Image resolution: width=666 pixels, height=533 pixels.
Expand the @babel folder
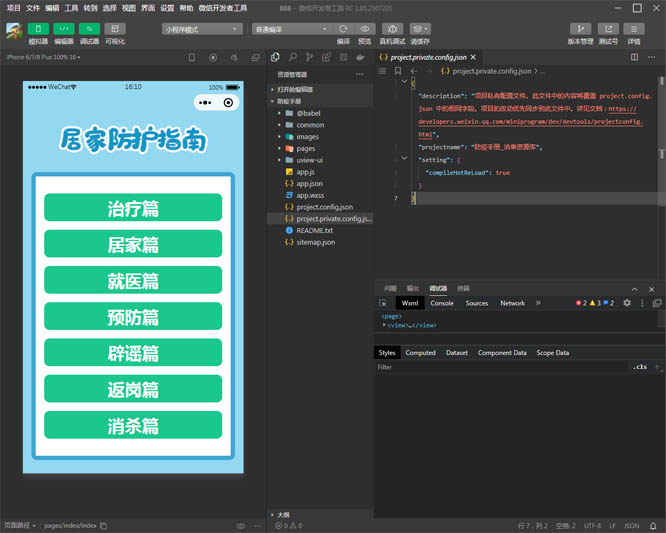320,113
